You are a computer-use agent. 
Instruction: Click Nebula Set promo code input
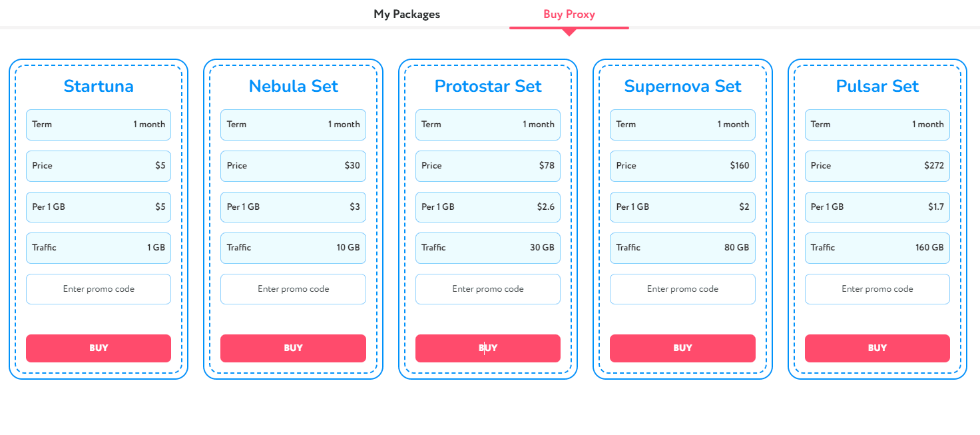[293, 289]
